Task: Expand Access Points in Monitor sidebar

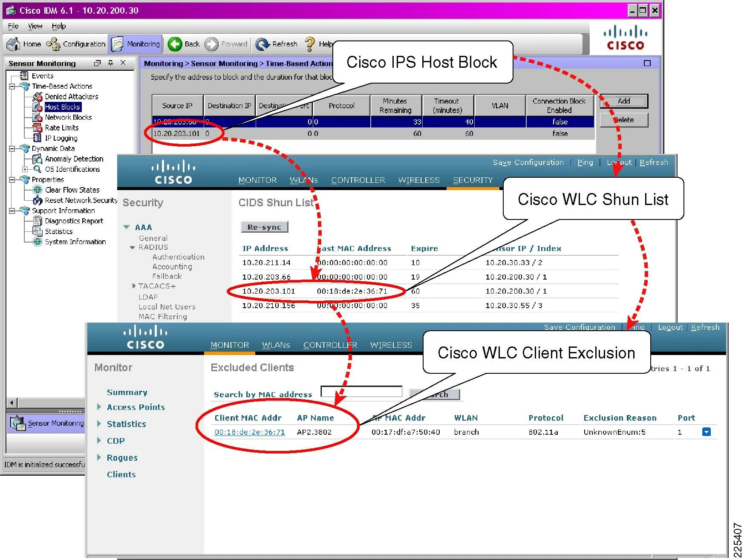Action: pos(99,407)
